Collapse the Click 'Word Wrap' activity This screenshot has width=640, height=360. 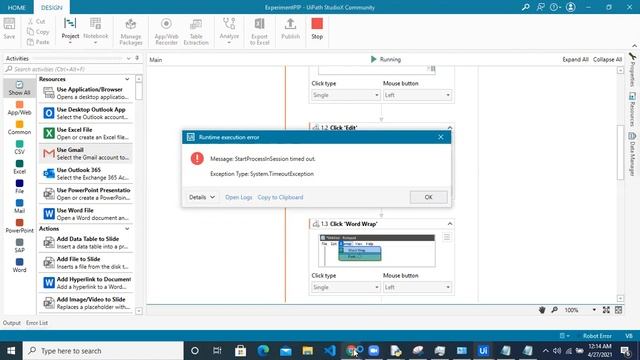(x=450, y=224)
